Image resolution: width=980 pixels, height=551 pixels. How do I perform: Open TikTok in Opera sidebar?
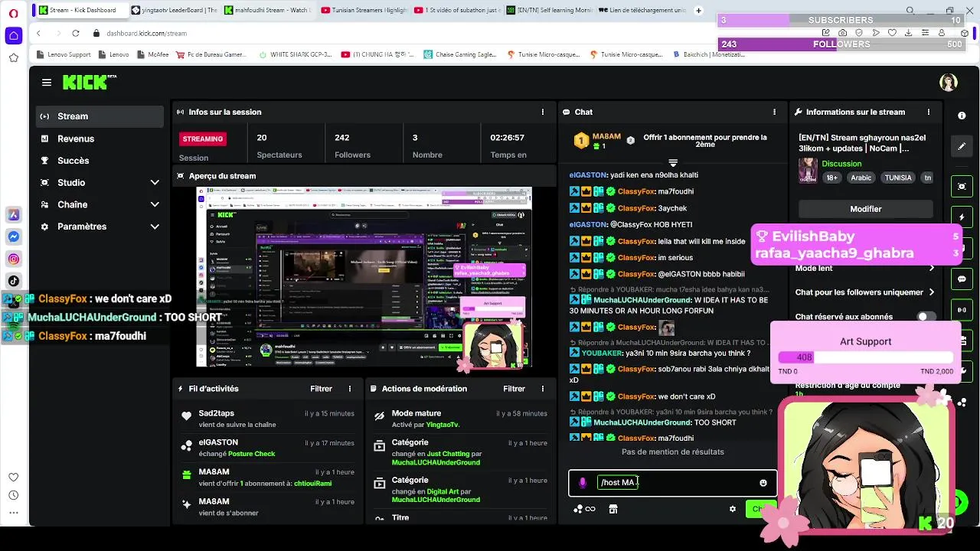point(13,281)
